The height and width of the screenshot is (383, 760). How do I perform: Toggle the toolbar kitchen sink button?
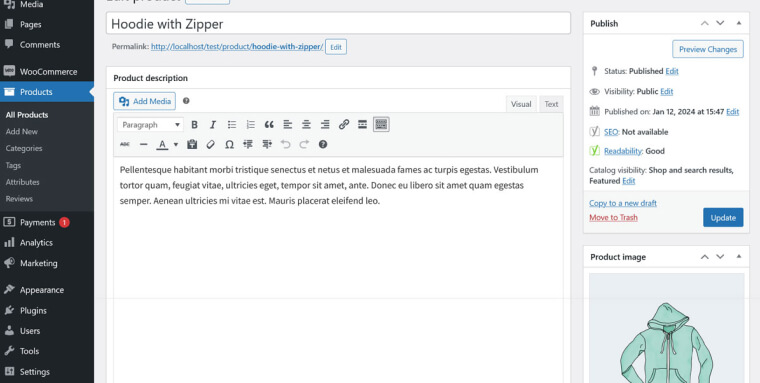point(381,125)
